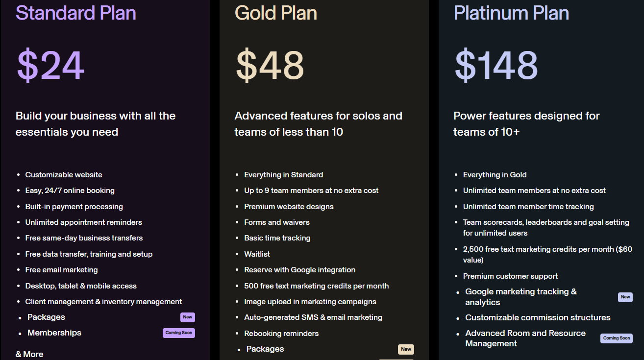Click "Everything in Gold" list item
Viewport: 644px width, 360px height.
tap(495, 175)
